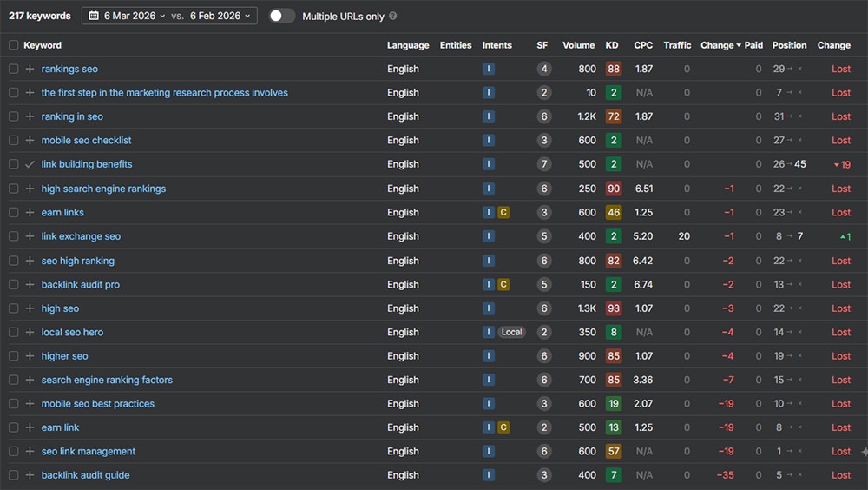868x490 pixels.
Task: Sort by KD column header
Action: pos(612,45)
